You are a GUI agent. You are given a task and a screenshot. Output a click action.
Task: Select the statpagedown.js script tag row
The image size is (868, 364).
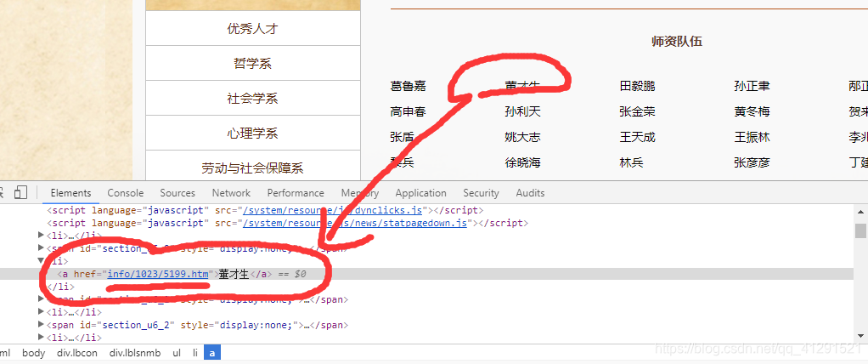[426, 224]
